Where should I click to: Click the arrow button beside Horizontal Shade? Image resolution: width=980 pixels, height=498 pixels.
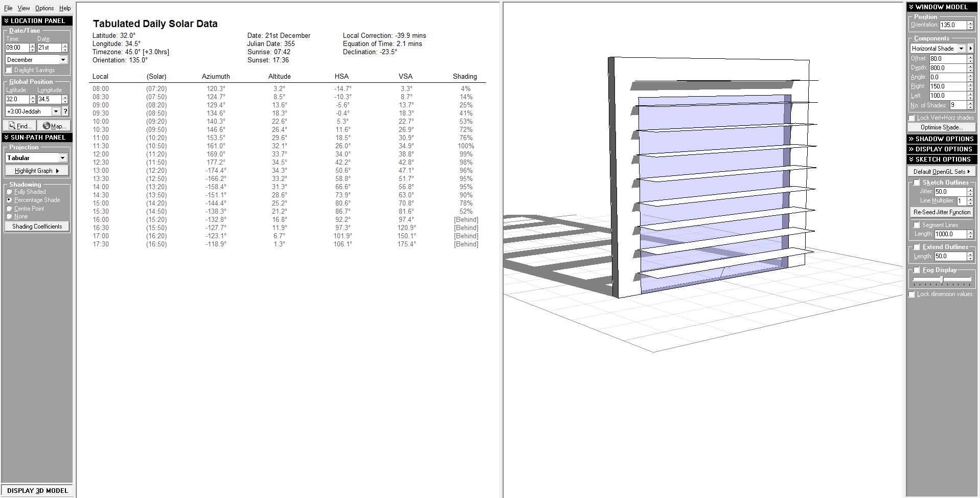coord(970,48)
